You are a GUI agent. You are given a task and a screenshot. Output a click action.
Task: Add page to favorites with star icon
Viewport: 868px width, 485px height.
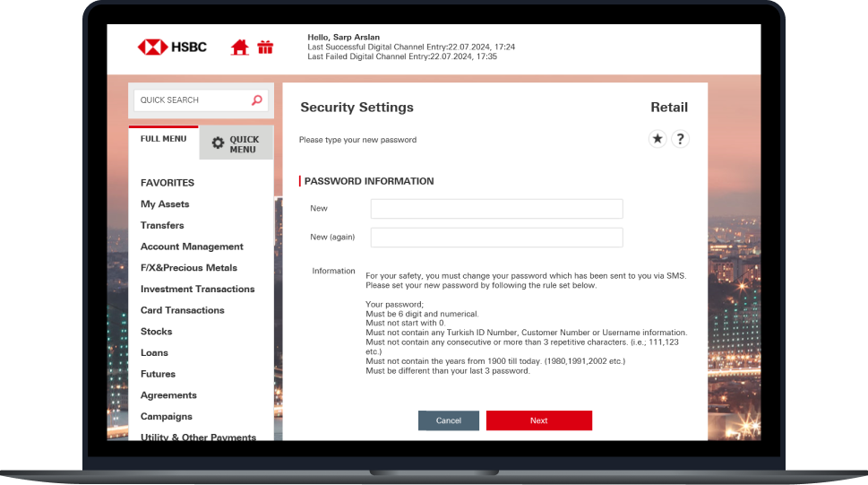coord(657,139)
